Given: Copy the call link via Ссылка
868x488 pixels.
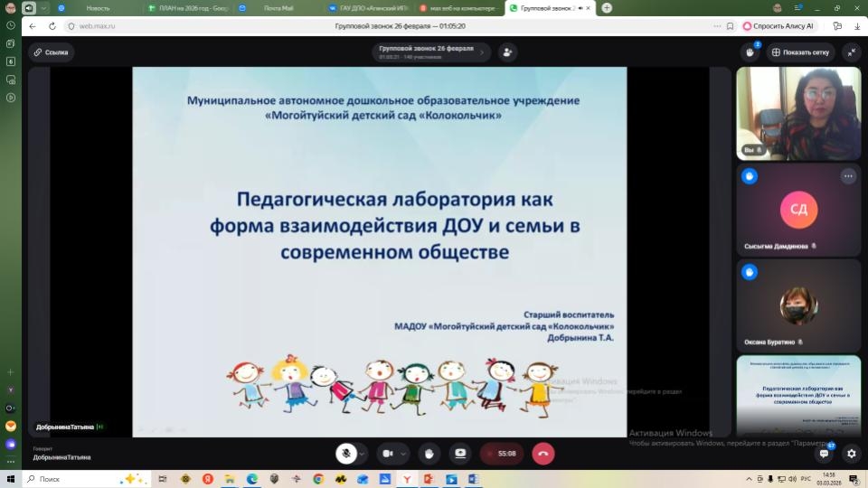Looking at the screenshot, I should point(51,52).
